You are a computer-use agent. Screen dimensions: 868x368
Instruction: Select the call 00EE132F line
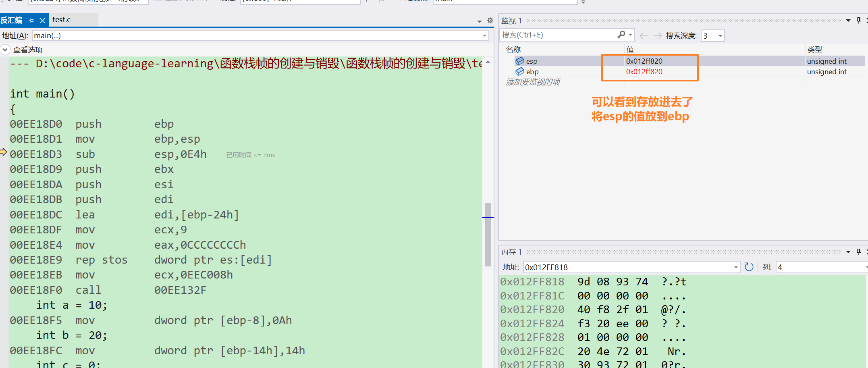point(108,290)
